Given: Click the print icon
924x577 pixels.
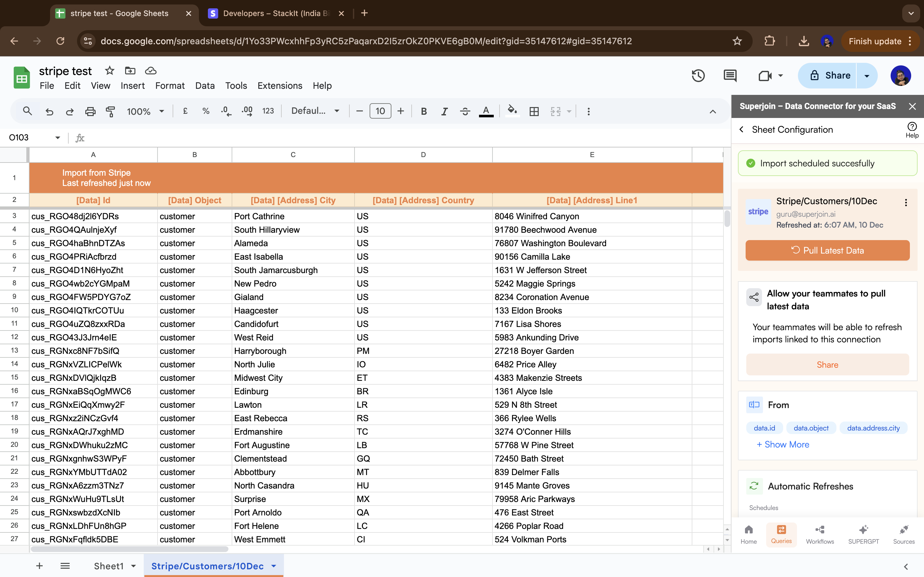Looking at the screenshot, I should [90, 111].
